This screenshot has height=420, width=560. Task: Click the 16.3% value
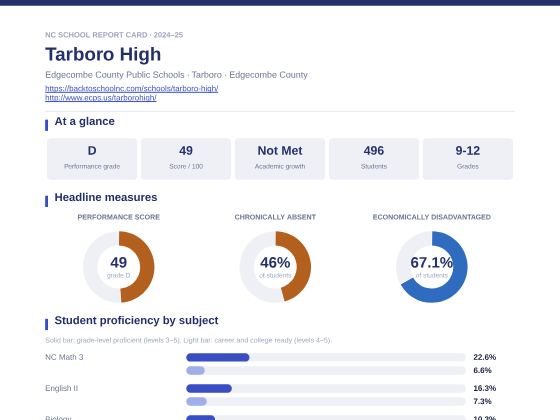pyautogui.click(x=484, y=388)
